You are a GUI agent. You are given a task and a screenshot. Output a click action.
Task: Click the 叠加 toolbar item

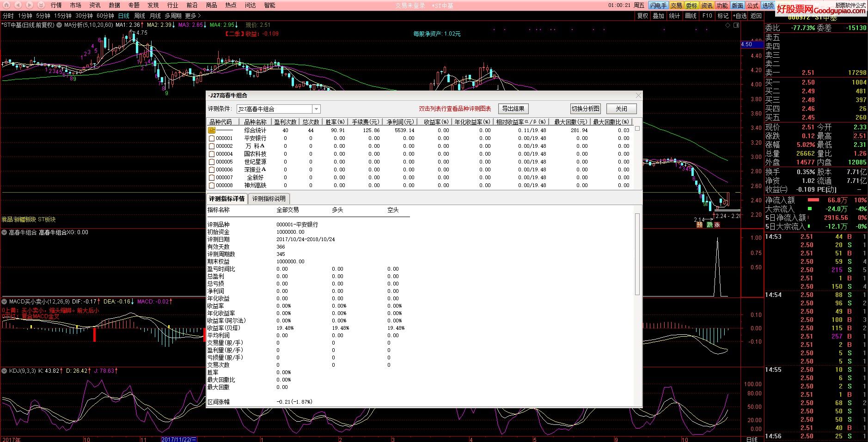[658, 16]
